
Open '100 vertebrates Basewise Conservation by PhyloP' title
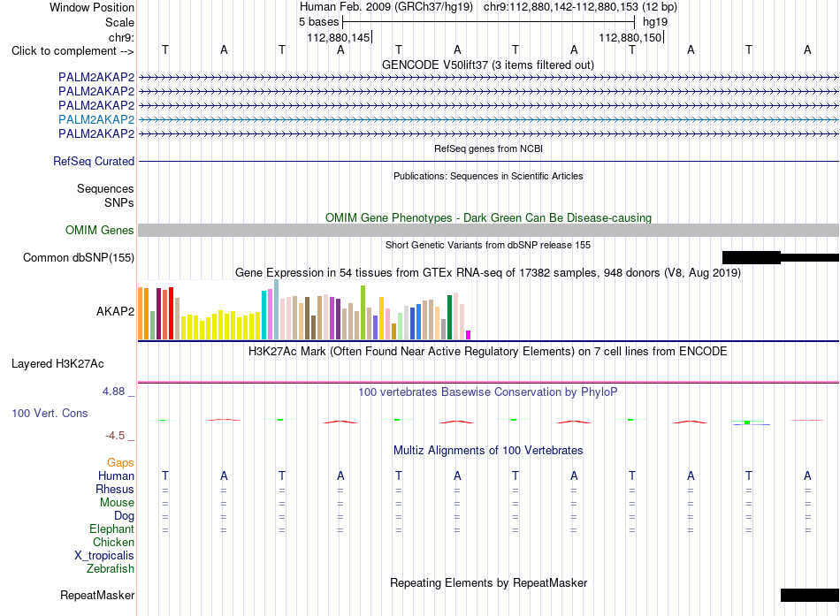click(x=488, y=392)
